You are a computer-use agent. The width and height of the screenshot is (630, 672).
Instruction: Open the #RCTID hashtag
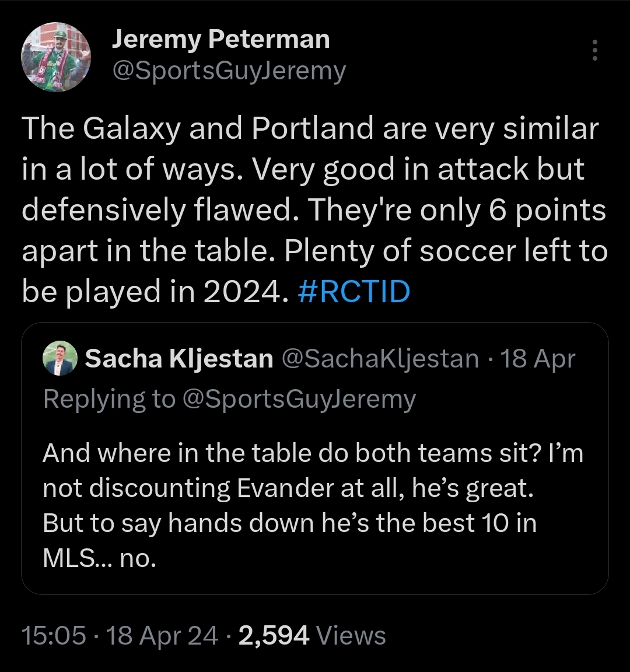[353, 292]
